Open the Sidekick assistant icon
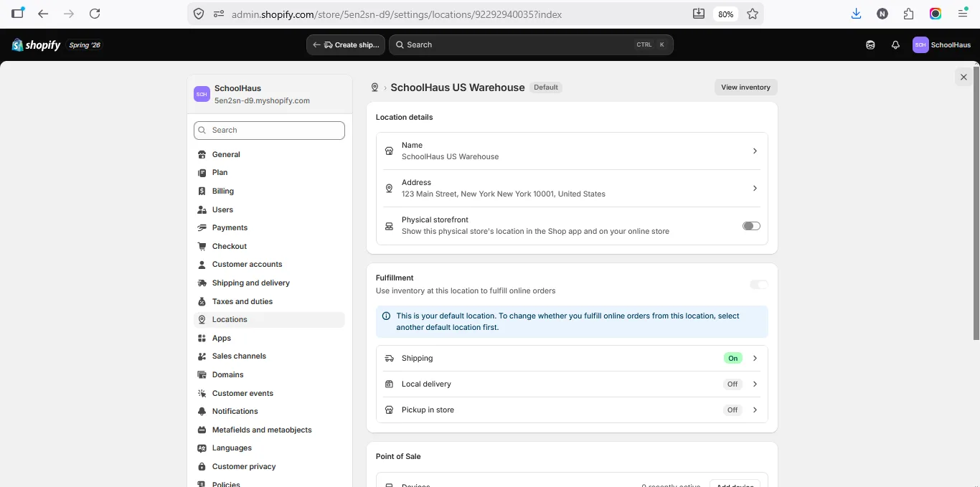The image size is (980, 487). coord(870,44)
